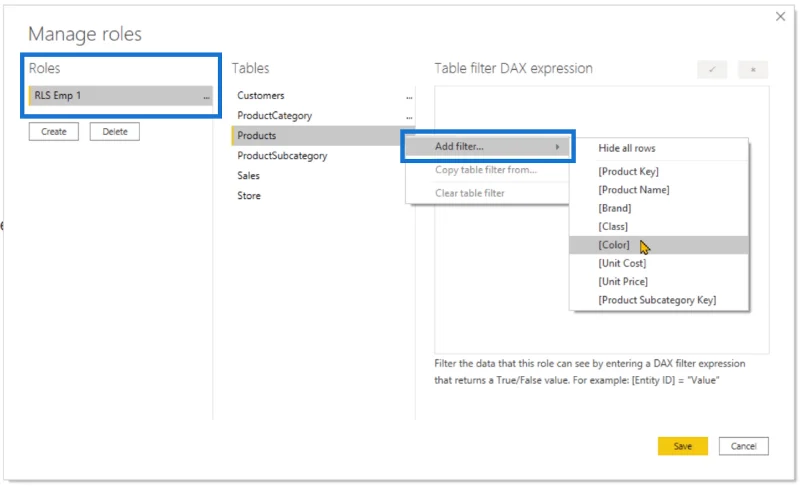
Task: Save the role changes
Action: (x=683, y=446)
